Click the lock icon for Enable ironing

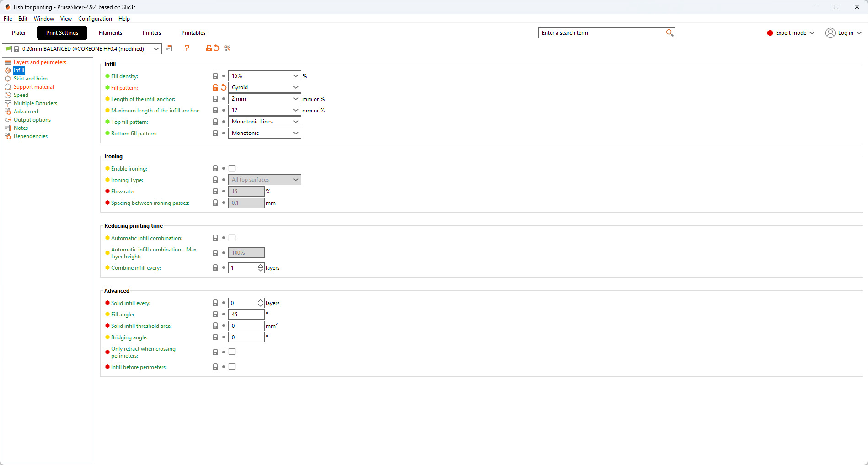point(215,168)
